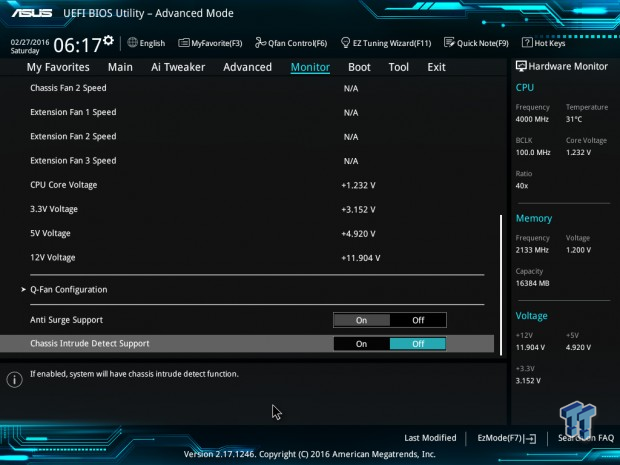This screenshot has height=465, width=620.
Task: Click the CPU heading in Hardware Monitor
Action: [x=525, y=87]
